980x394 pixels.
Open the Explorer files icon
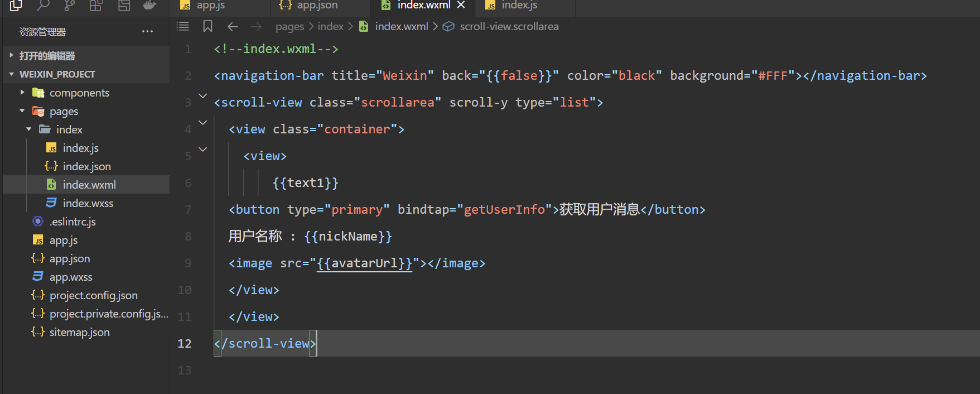coord(16,5)
